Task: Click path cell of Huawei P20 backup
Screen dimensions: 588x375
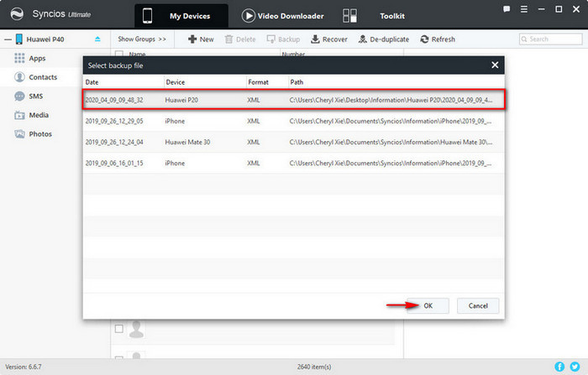Action: (x=391, y=100)
